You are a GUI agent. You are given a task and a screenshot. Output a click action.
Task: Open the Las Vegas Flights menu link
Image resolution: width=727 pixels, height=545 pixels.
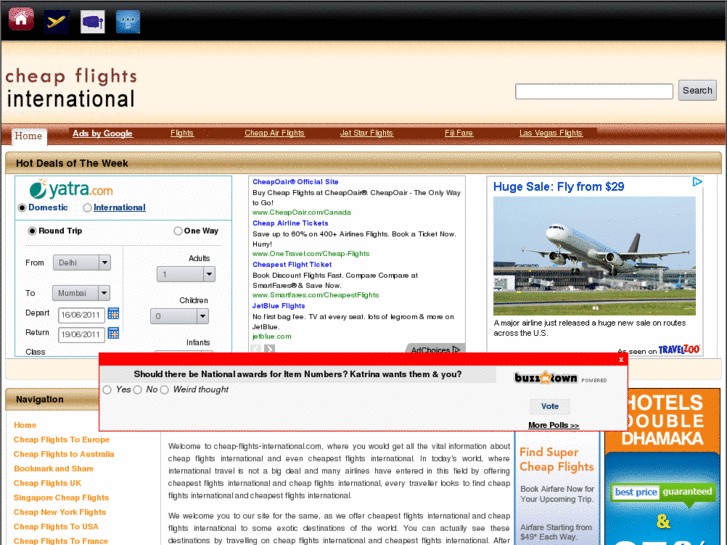550,133
